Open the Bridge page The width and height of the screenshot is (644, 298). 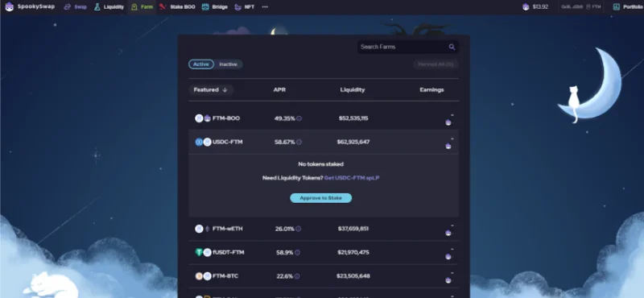(x=215, y=7)
